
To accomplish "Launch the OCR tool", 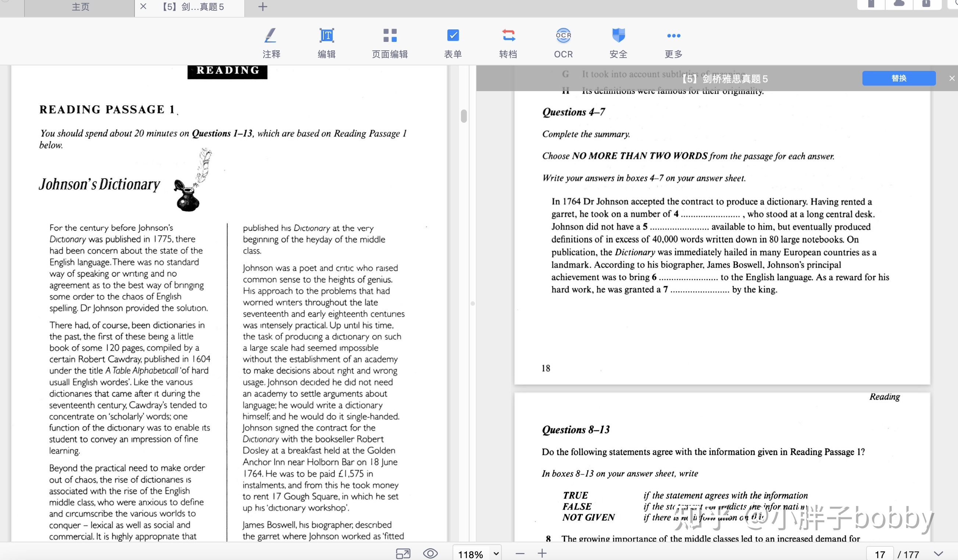I will point(563,43).
